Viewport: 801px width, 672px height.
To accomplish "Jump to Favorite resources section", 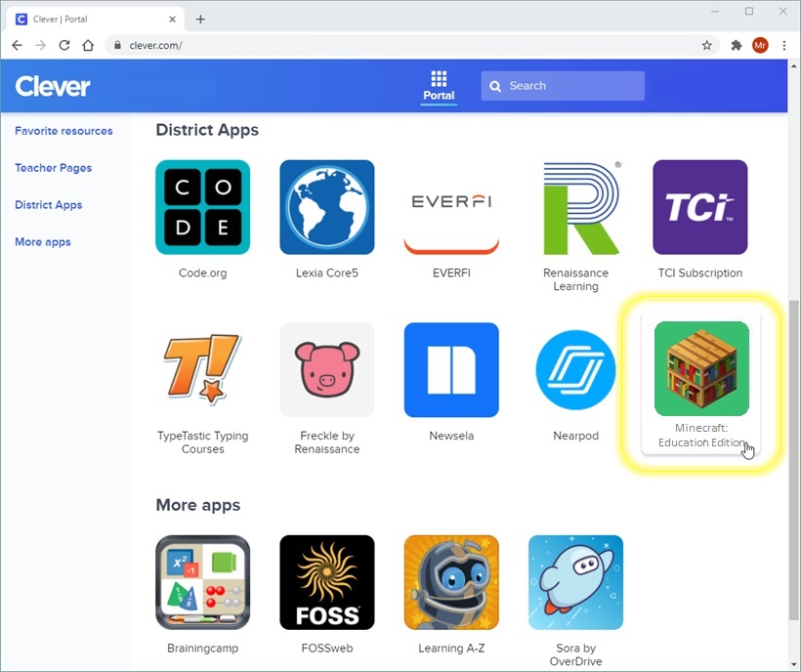I will click(x=63, y=131).
